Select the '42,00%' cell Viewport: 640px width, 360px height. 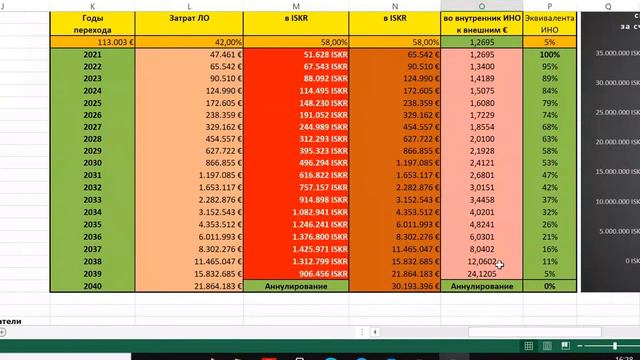pos(189,42)
